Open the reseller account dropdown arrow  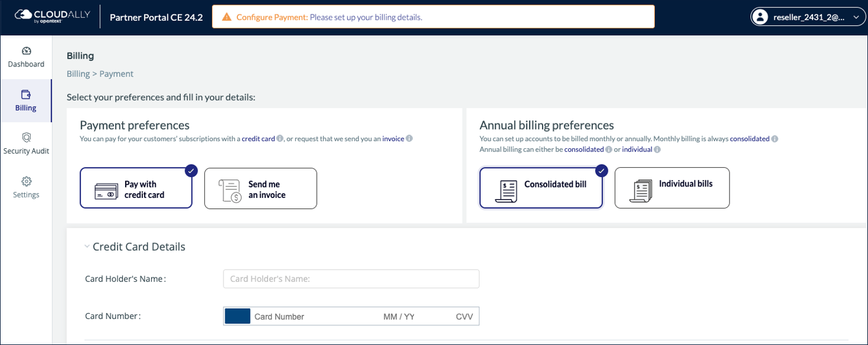[856, 17]
